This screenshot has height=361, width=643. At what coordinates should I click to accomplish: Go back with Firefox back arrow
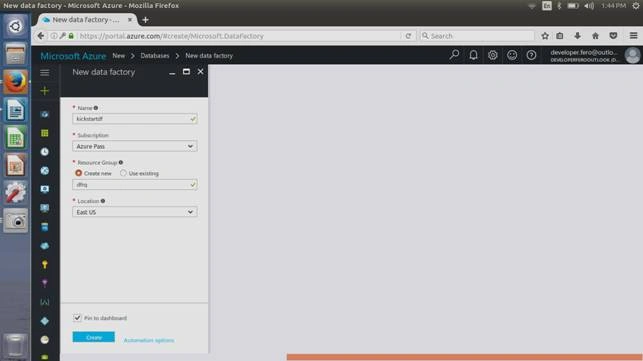pyautogui.click(x=41, y=36)
